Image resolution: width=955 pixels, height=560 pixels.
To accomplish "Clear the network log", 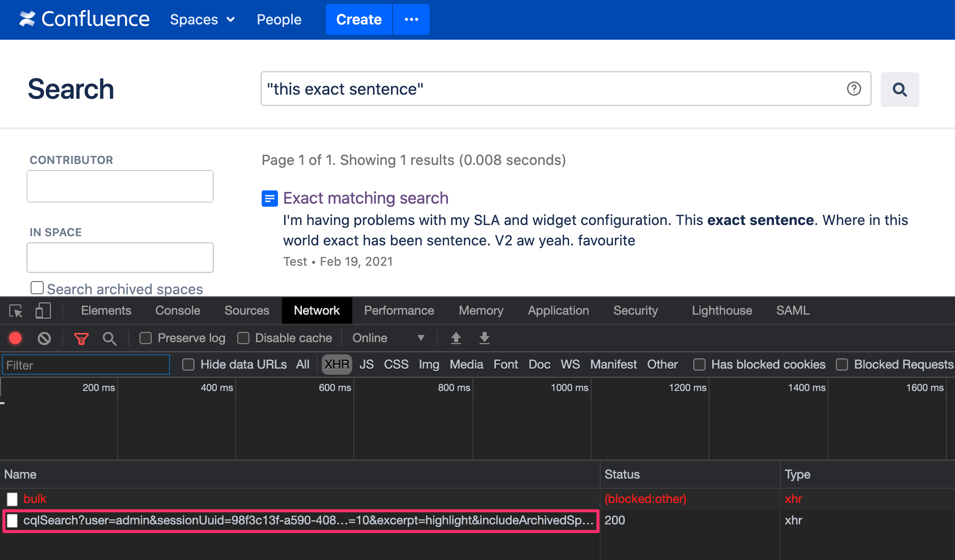I will [44, 338].
